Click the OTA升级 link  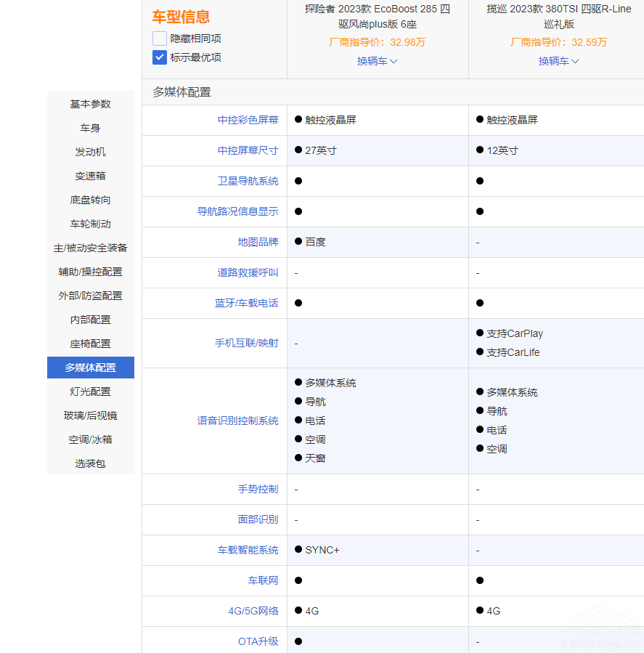(x=257, y=641)
